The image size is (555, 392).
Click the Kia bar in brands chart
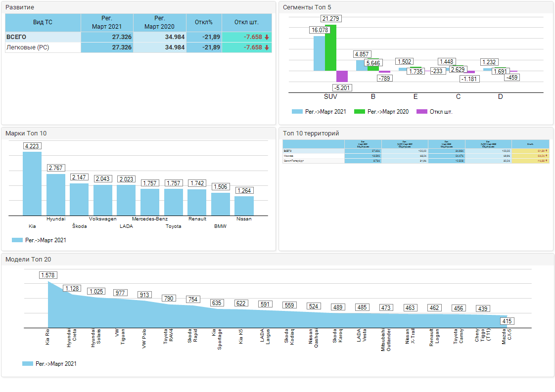(32, 183)
